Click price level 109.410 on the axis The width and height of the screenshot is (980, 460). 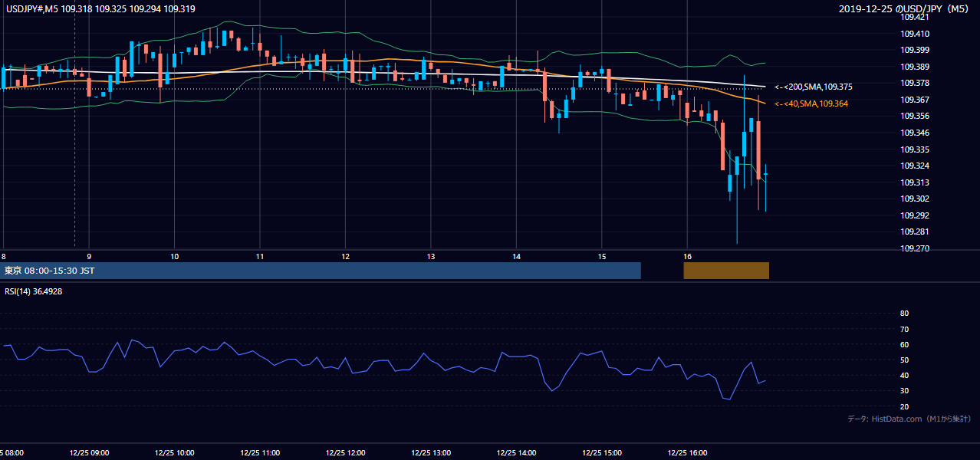[915, 34]
